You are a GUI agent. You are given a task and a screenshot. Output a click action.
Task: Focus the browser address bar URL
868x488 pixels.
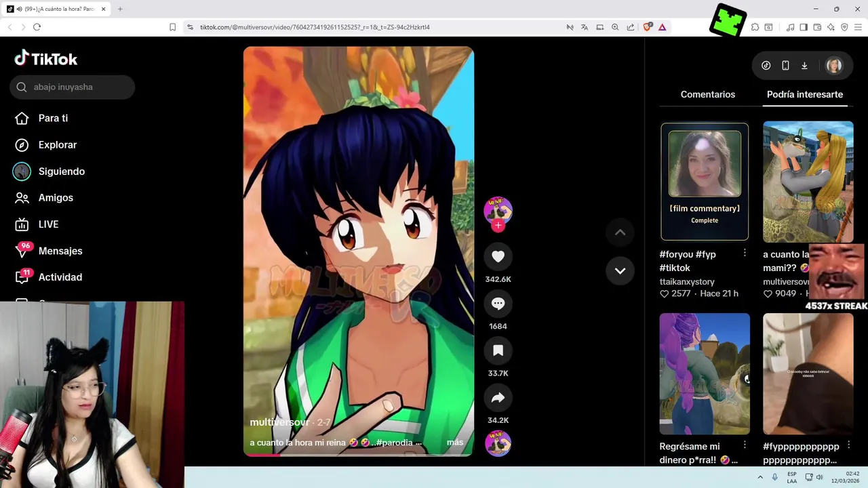[315, 27]
